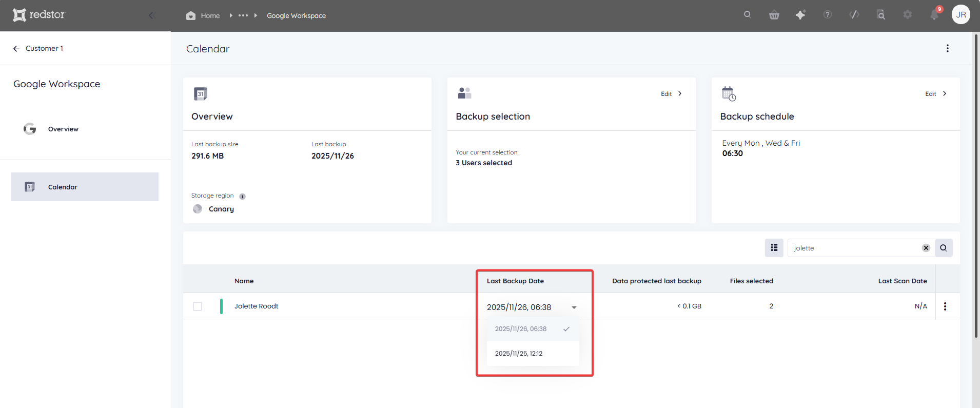Click the sparkle AI icon
The width and height of the screenshot is (980, 408).
coord(800,15)
